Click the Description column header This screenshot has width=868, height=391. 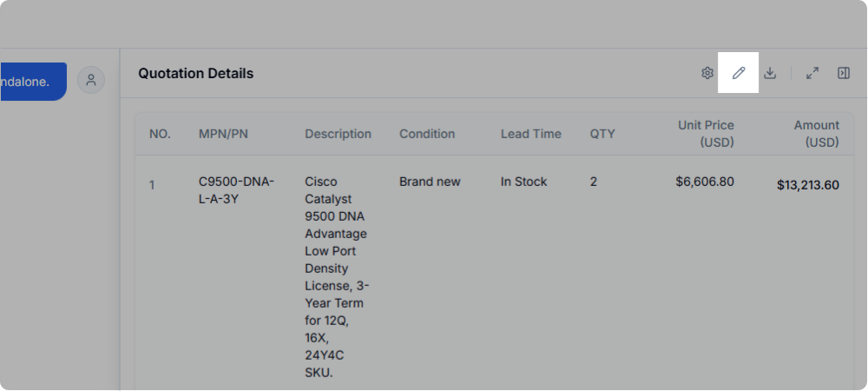(338, 134)
